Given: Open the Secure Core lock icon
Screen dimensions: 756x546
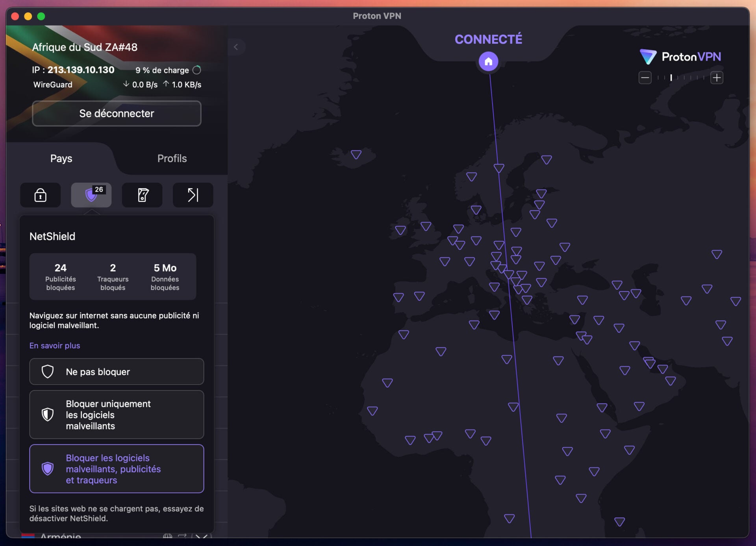Looking at the screenshot, I should (x=40, y=195).
